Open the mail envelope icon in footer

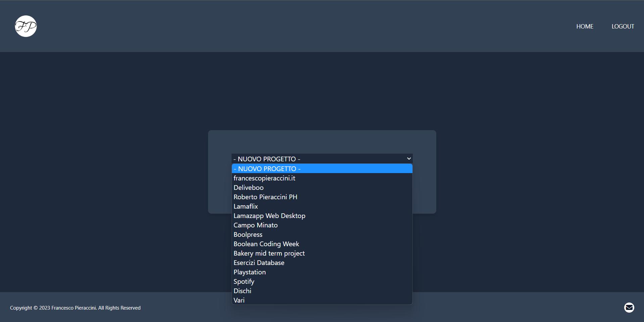[x=629, y=307]
